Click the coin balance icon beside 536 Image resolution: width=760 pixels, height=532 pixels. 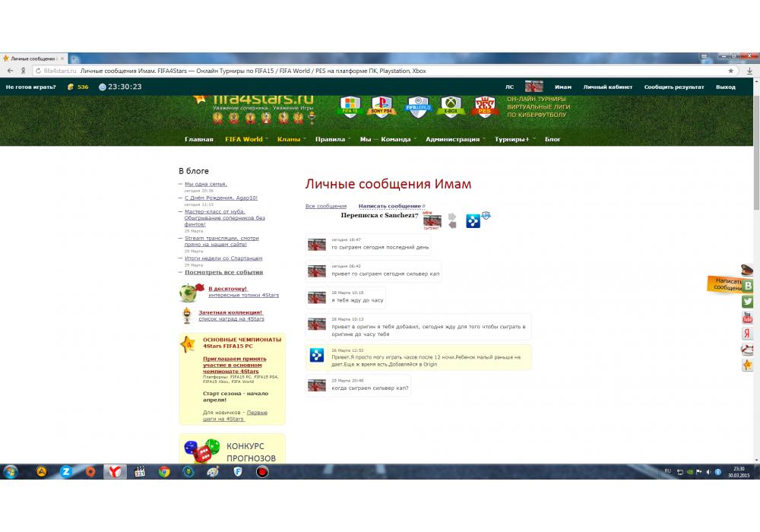pos(71,87)
